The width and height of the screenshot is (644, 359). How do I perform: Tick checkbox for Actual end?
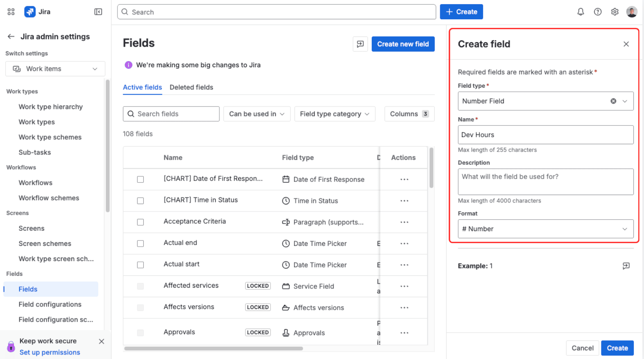click(140, 243)
